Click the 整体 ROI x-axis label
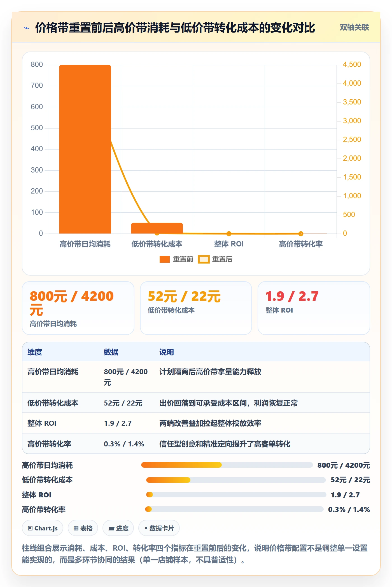 (x=229, y=244)
